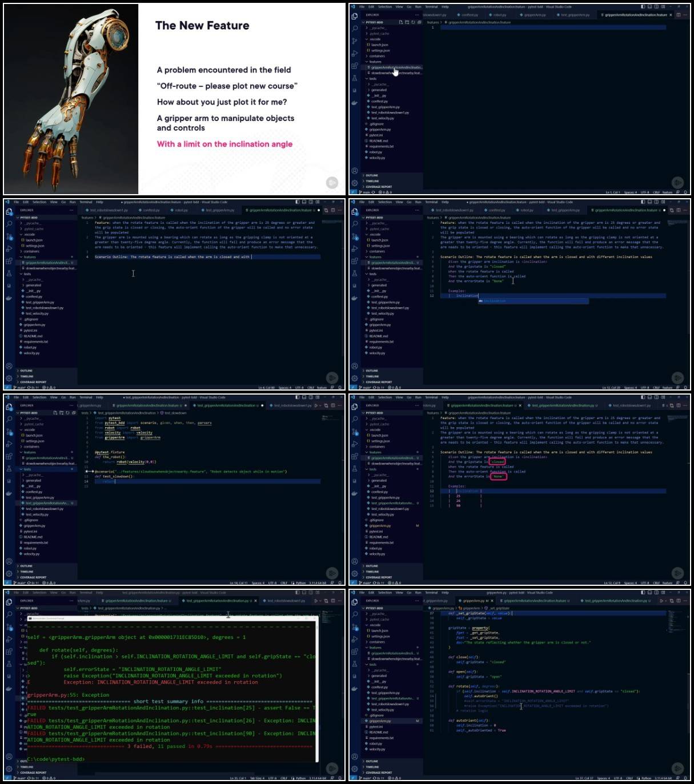Click 'CRLF' in the gripperArm.py code frame status bar

click(629, 778)
